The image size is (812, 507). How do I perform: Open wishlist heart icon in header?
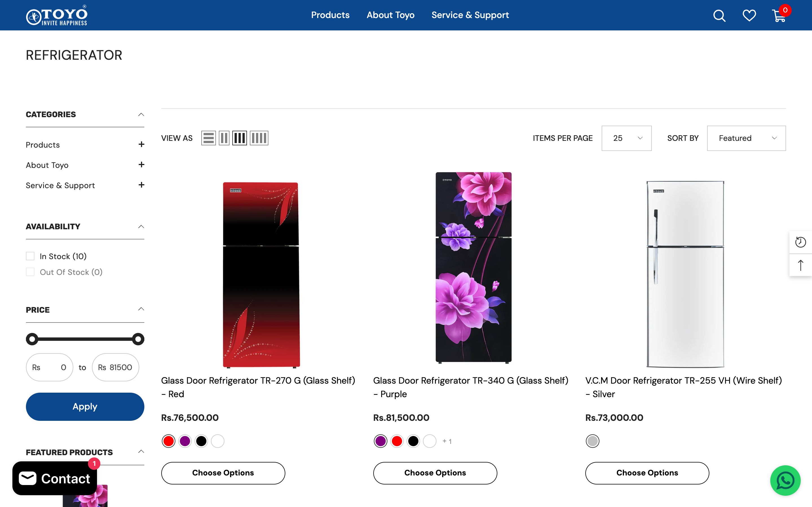pos(749,15)
